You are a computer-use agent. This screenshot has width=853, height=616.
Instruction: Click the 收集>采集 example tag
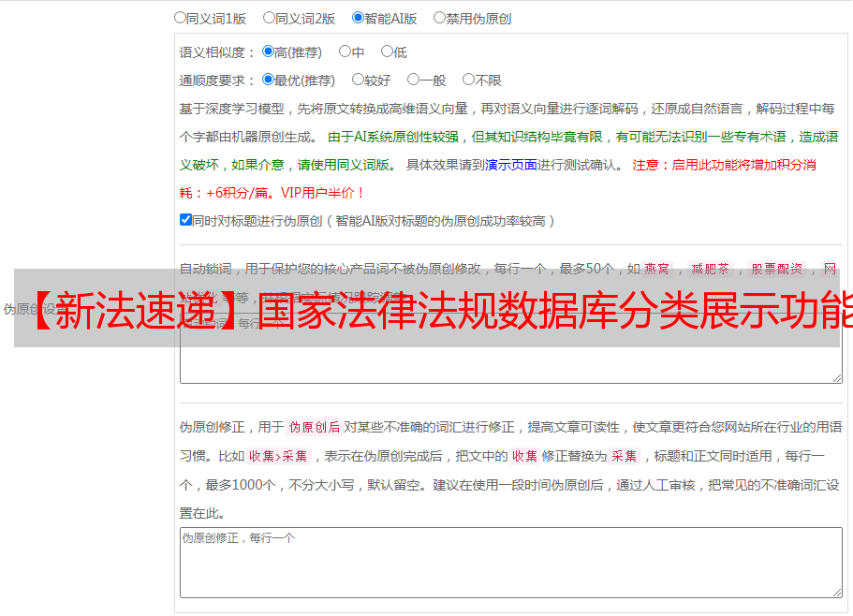pos(278,456)
